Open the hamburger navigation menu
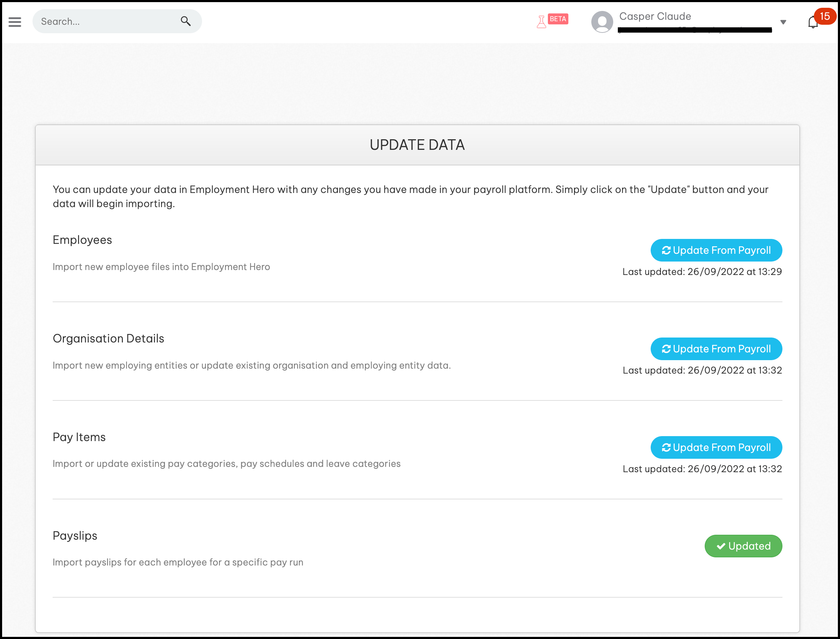 point(15,22)
